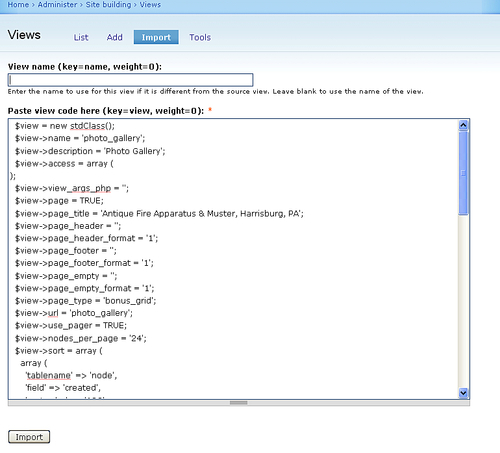Click the Import submit button
The image size is (500, 453).
coord(29,437)
